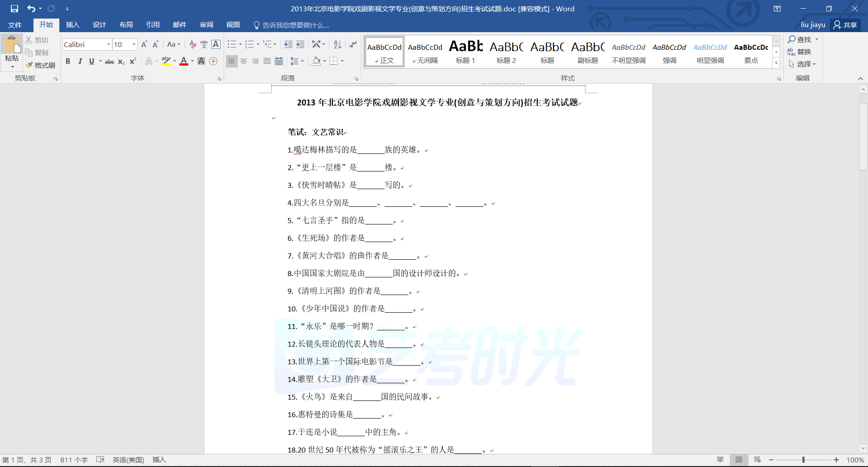The height and width of the screenshot is (467, 868).
Task: Toggle Italic text formatting
Action: point(80,61)
